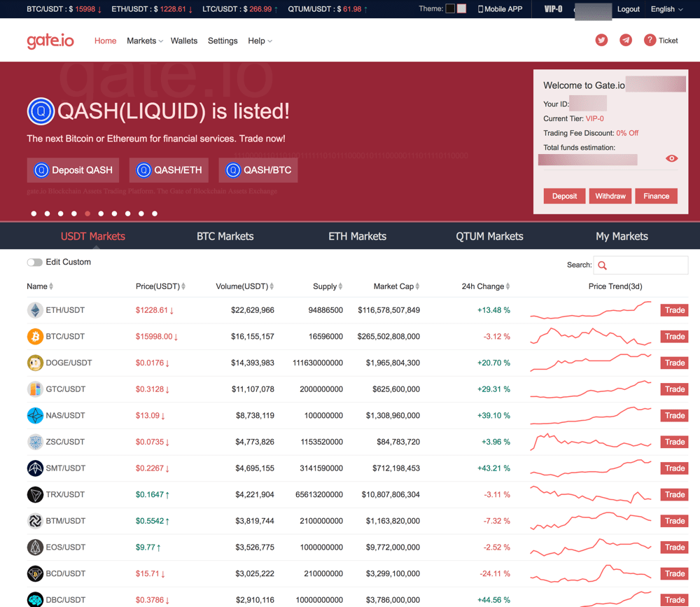This screenshot has width=700, height=607.
Task: Expand the Help dropdown menu
Action: tap(260, 41)
